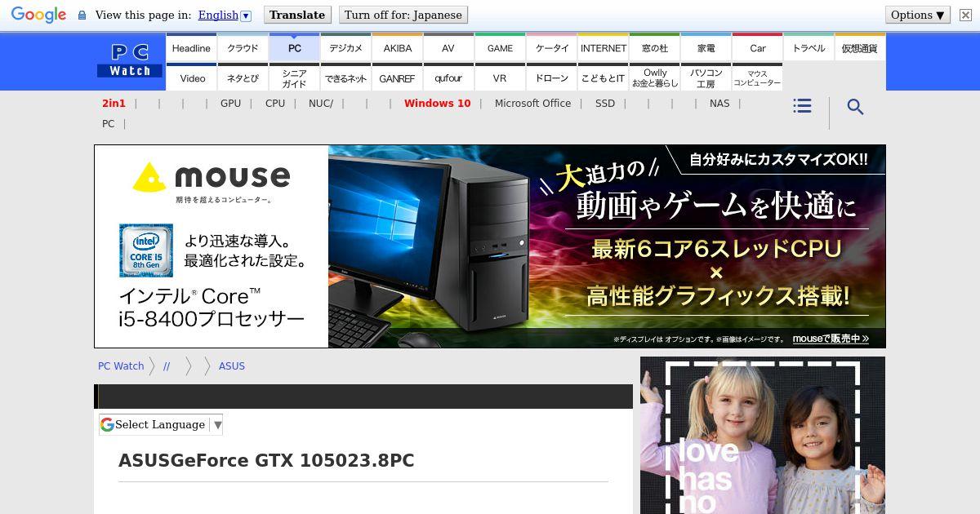
Task: Click the Google logo in translate bar
Action: (x=38, y=15)
